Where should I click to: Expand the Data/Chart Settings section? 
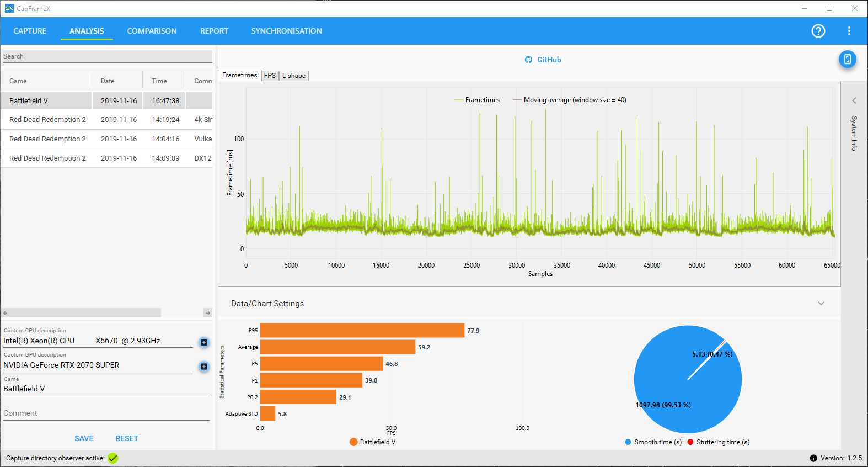coord(821,304)
